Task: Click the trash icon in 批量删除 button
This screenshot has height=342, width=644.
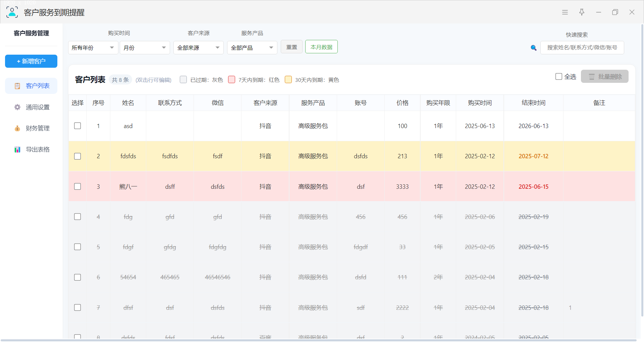Action: pyautogui.click(x=592, y=77)
